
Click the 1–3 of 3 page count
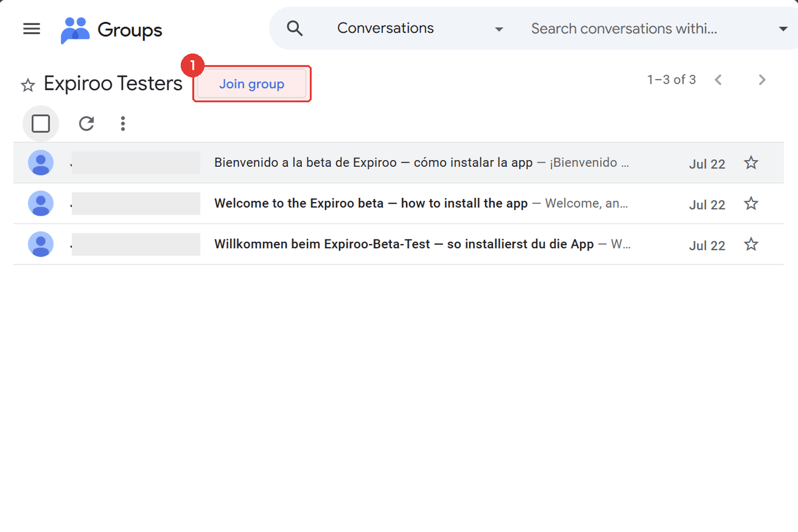[x=671, y=79]
